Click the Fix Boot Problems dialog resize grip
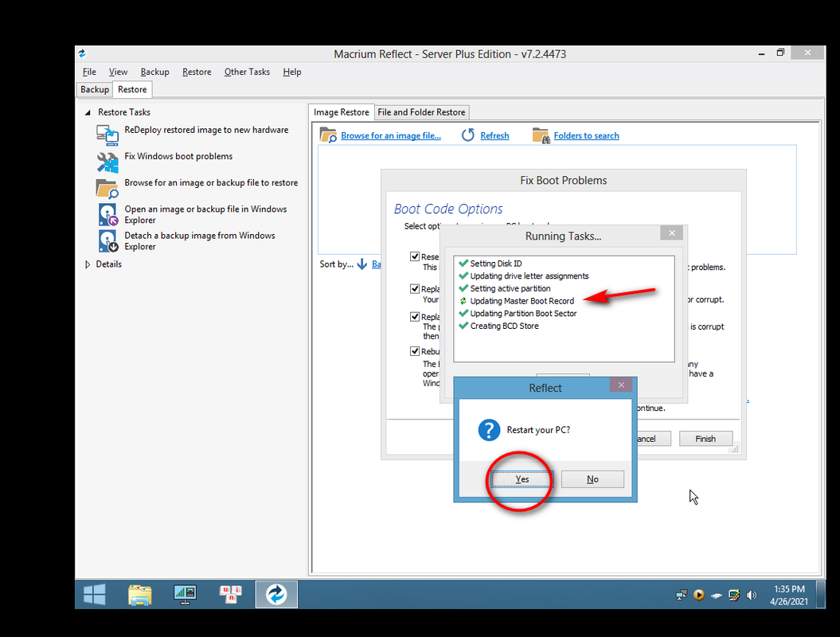The width and height of the screenshot is (840, 637). (x=736, y=450)
